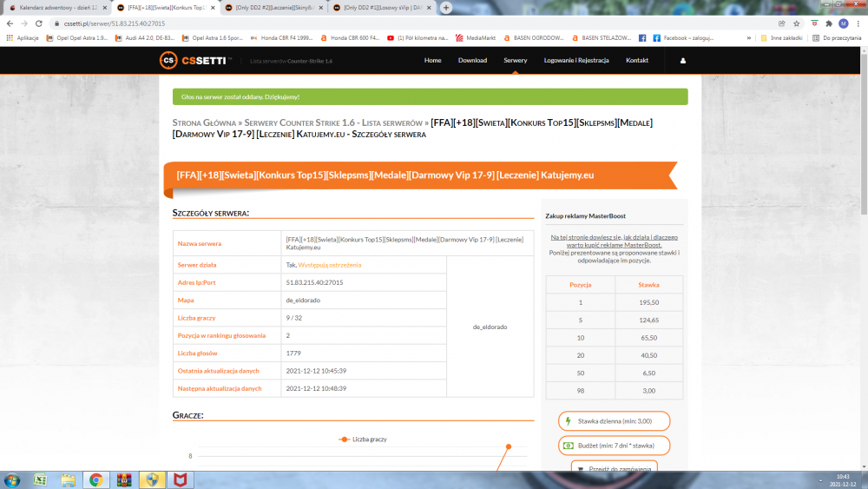Open Excel from the taskbar
868x489 pixels.
[x=40, y=479]
